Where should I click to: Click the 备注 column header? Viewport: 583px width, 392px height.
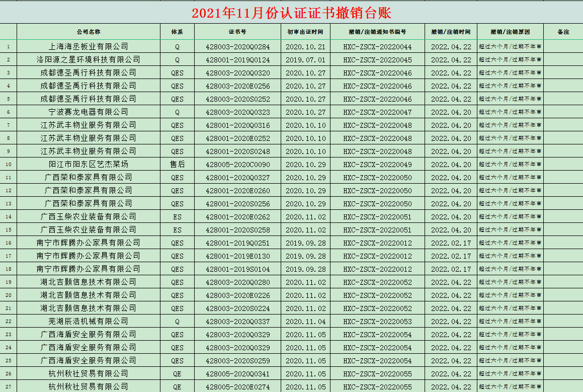point(563,32)
